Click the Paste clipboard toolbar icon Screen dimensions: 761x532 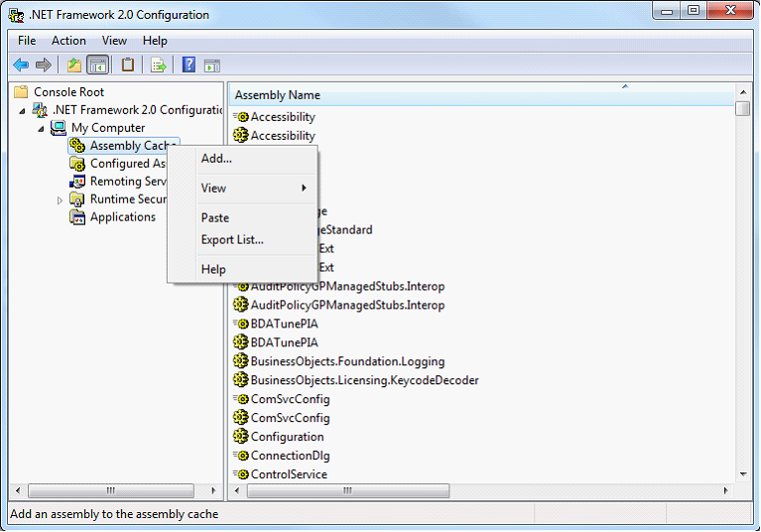128,66
